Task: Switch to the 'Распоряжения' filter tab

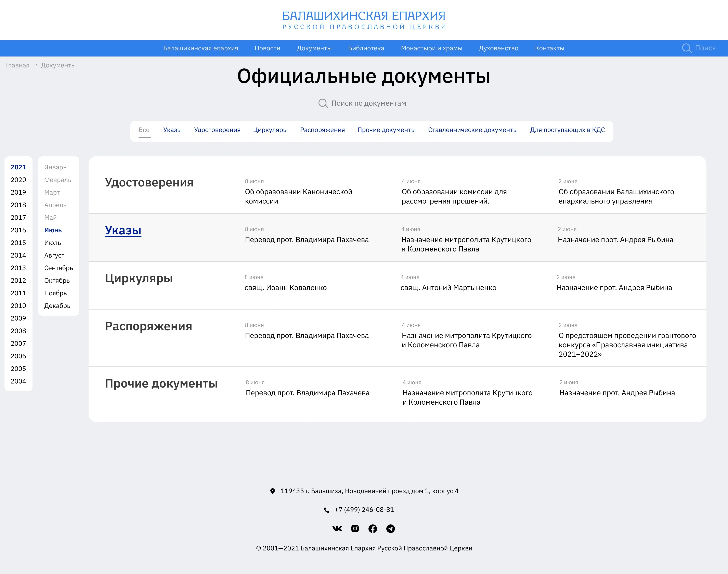Action: coord(323,130)
